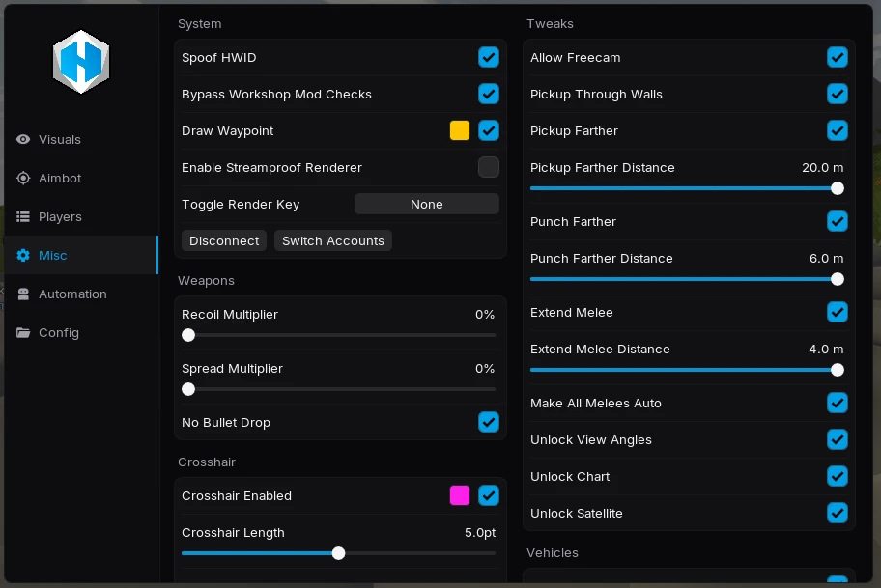Enable Streamproof Renderer checkbox
Viewport: 881px width, 588px height.
(x=489, y=167)
